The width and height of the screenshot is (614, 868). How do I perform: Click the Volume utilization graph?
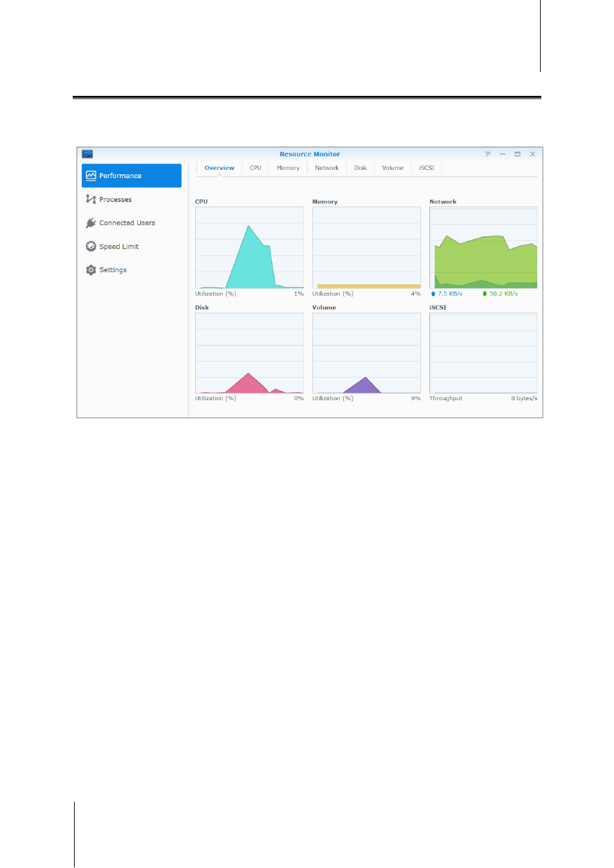tap(367, 353)
